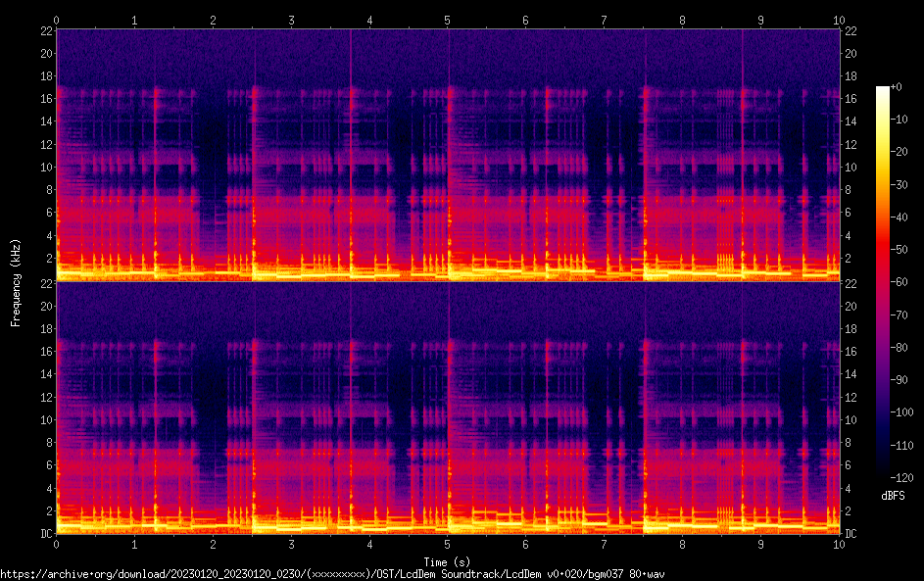Click the 5 second tick on the top time axis
The height and width of the screenshot is (581, 924).
pos(448,20)
